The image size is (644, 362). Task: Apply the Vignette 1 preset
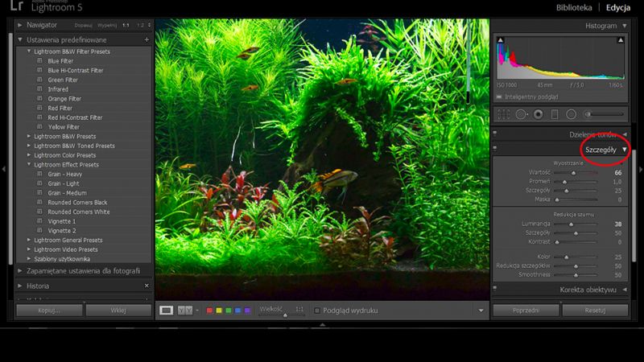[62, 221]
